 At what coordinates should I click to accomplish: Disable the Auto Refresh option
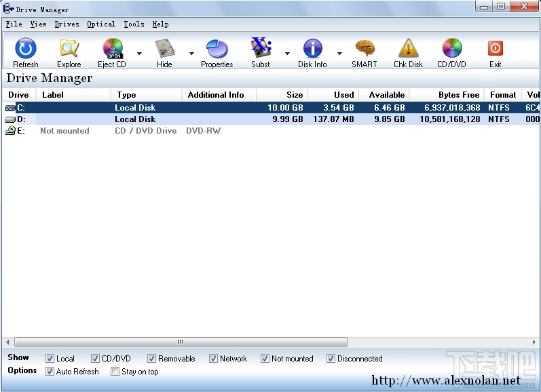(x=50, y=371)
